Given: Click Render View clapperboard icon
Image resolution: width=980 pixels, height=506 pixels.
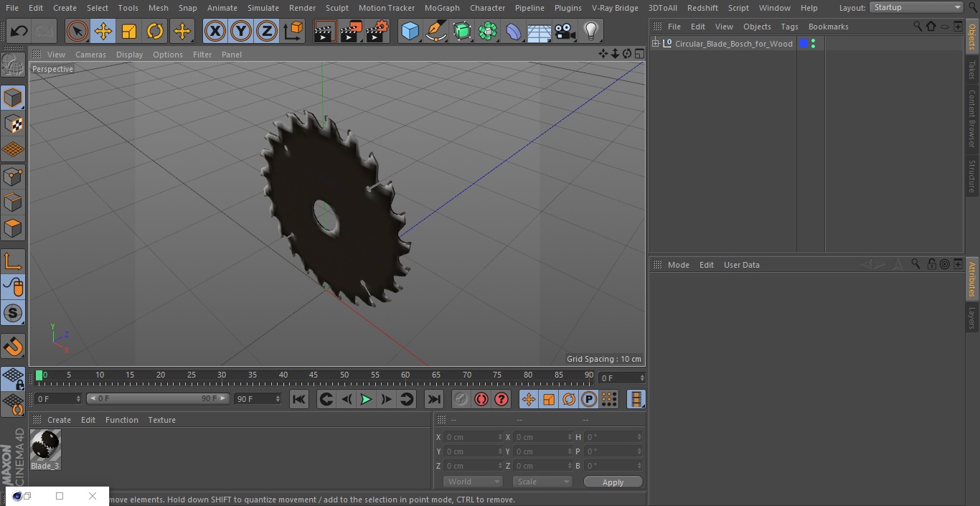Looking at the screenshot, I should pyautogui.click(x=325, y=32).
